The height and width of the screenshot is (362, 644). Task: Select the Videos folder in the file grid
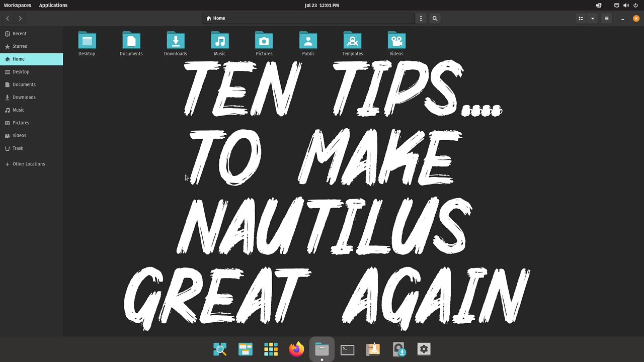point(396,44)
